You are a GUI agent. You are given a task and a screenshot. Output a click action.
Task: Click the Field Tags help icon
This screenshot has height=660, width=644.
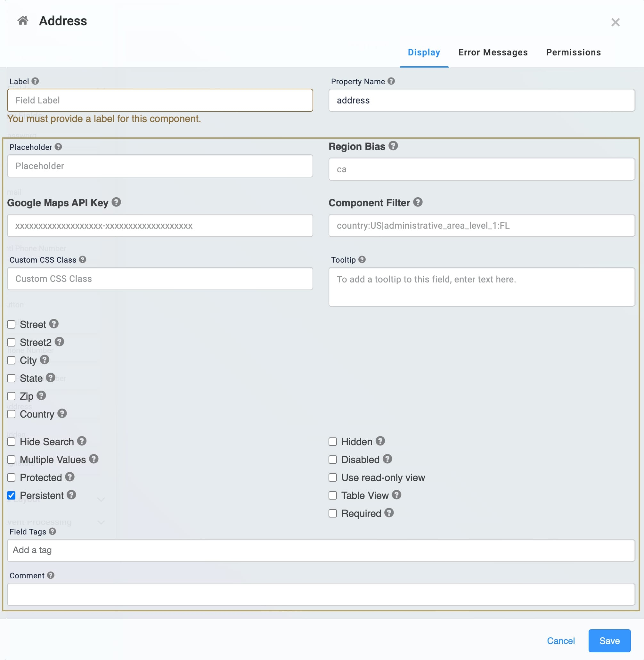coord(52,531)
